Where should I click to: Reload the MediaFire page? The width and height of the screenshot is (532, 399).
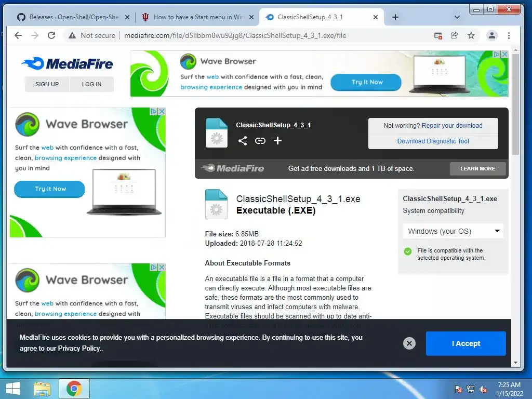click(51, 35)
